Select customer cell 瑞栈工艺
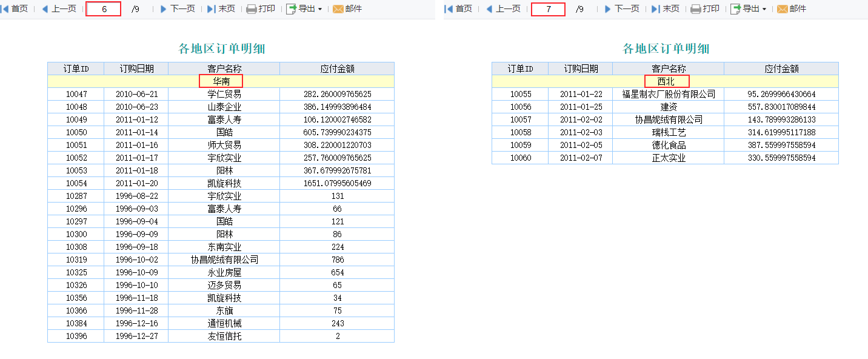Image resolution: width=868 pixels, height=359 pixels. (x=669, y=132)
